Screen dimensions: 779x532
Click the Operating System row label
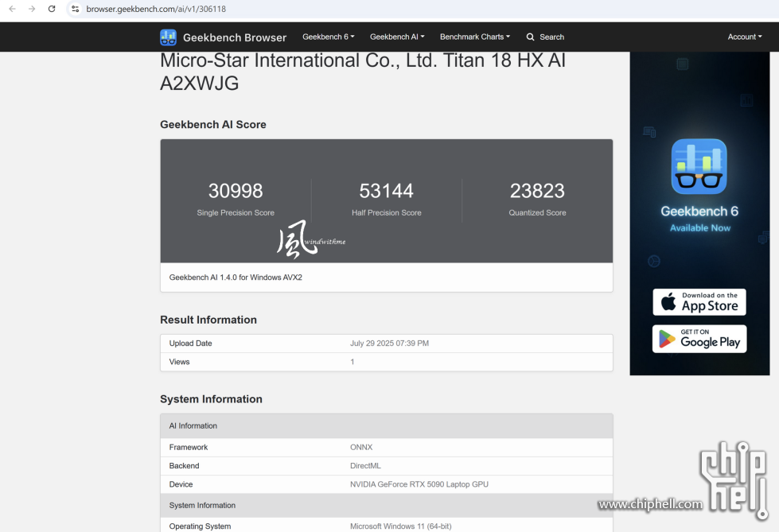click(201, 526)
